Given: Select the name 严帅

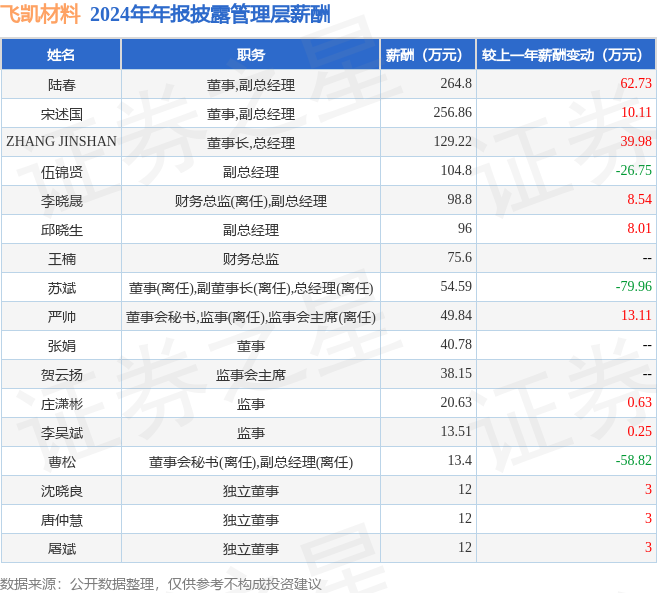Looking at the screenshot, I should pyautogui.click(x=62, y=317).
